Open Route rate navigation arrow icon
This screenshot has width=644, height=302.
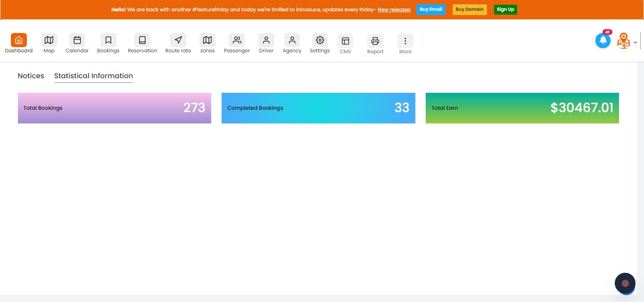tap(178, 40)
